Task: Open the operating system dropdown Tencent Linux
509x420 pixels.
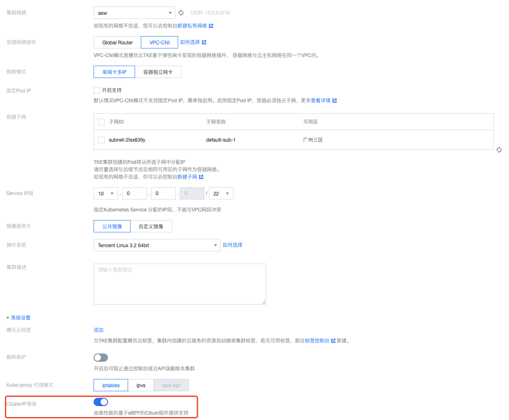Action: click(x=157, y=245)
